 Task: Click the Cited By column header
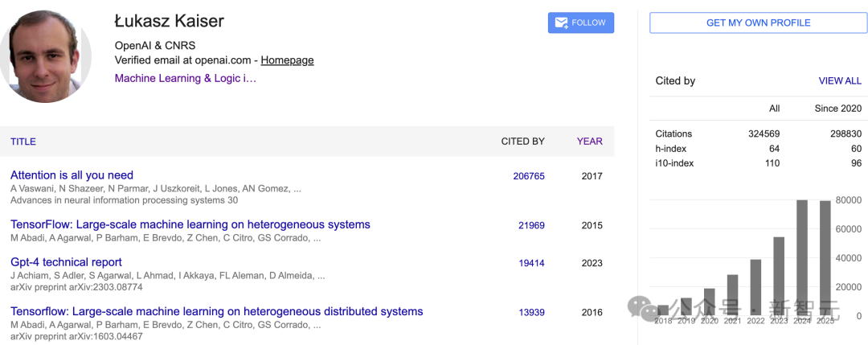click(522, 142)
